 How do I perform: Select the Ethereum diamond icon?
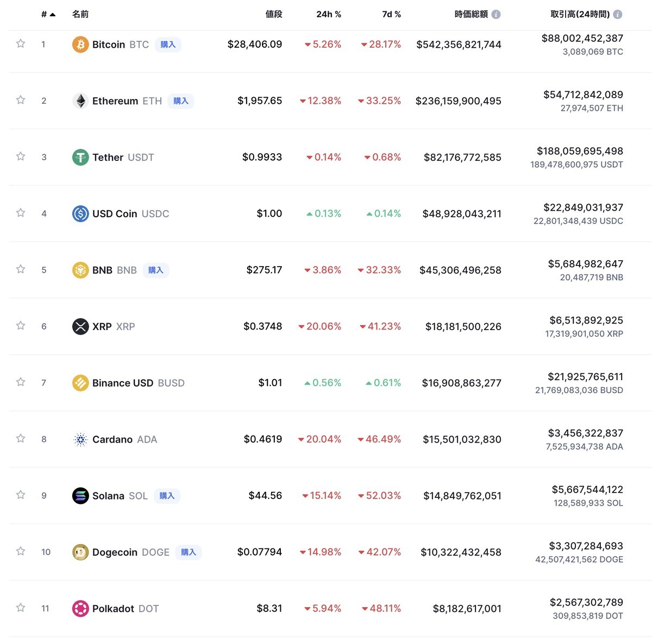[x=80, y=100]
